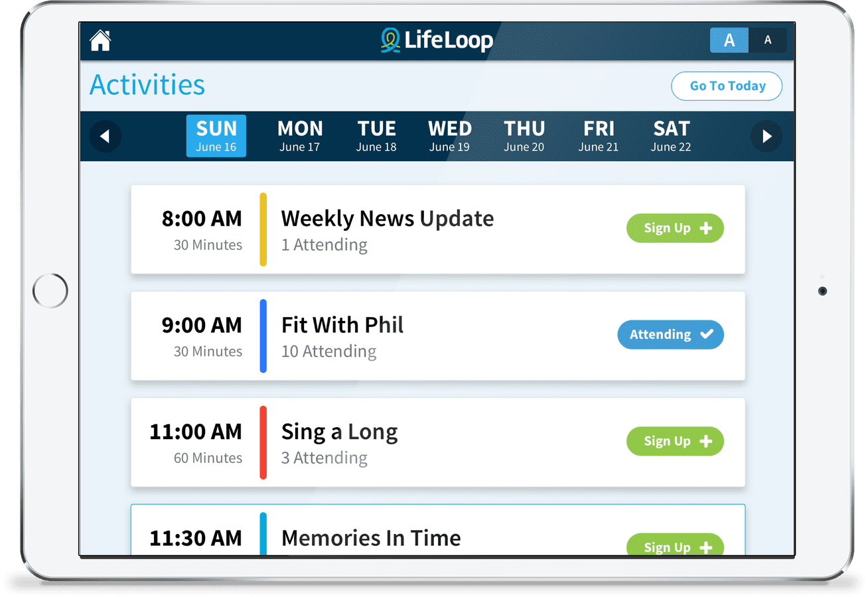
Task: Sign up for Weekly News Update
Action: coord(675,228)
